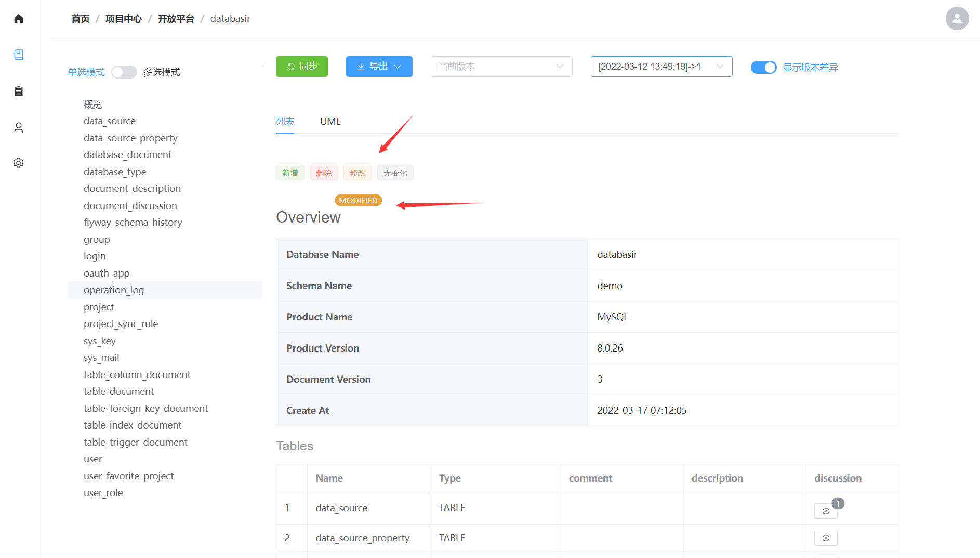980x558 pixels.
Task: Select the 列表 tab
Action: (x=285, y=121)
